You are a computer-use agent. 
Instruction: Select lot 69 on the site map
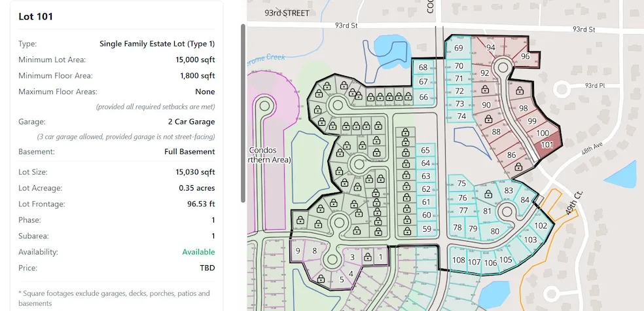click(x=458, y=48)
